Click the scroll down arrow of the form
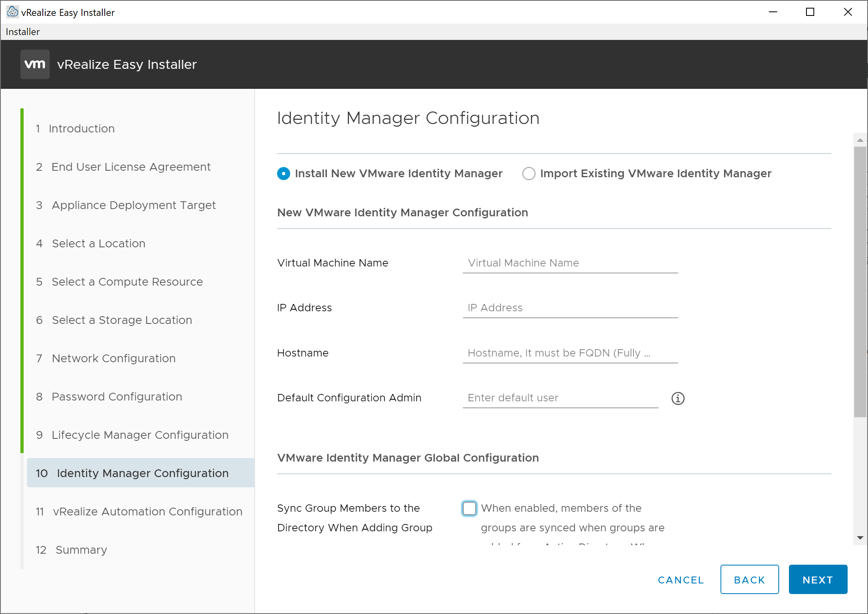The width and height of the screenshot is (868, 614). [x=860, y=538]
